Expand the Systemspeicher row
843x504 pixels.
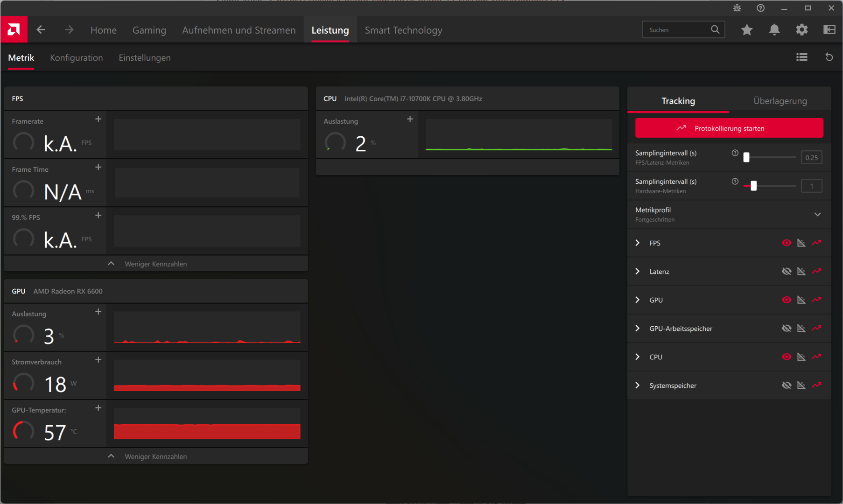coord(638,385)
